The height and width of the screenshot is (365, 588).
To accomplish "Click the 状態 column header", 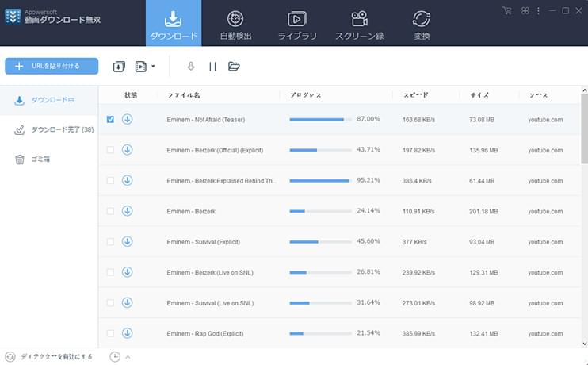I will click(x=131, y=95).
